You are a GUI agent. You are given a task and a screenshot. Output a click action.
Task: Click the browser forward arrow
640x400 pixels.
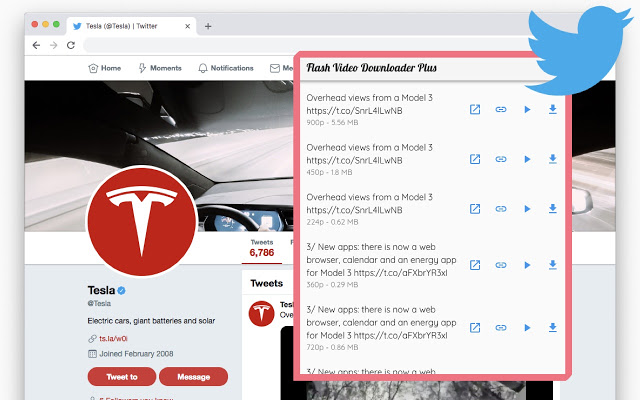[x=53, y=45]
